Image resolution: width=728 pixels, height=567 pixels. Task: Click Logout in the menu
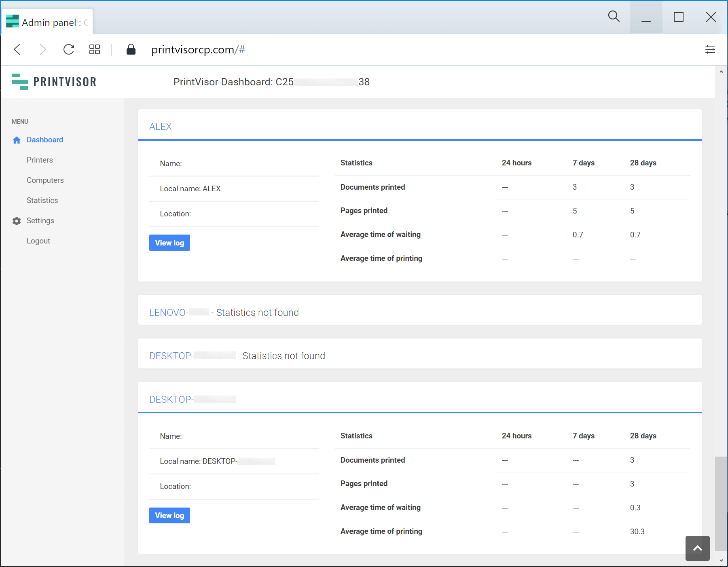38,241
